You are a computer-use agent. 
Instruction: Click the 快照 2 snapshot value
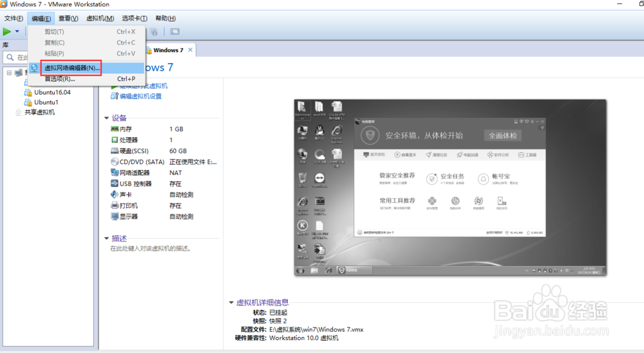point(278,321)
